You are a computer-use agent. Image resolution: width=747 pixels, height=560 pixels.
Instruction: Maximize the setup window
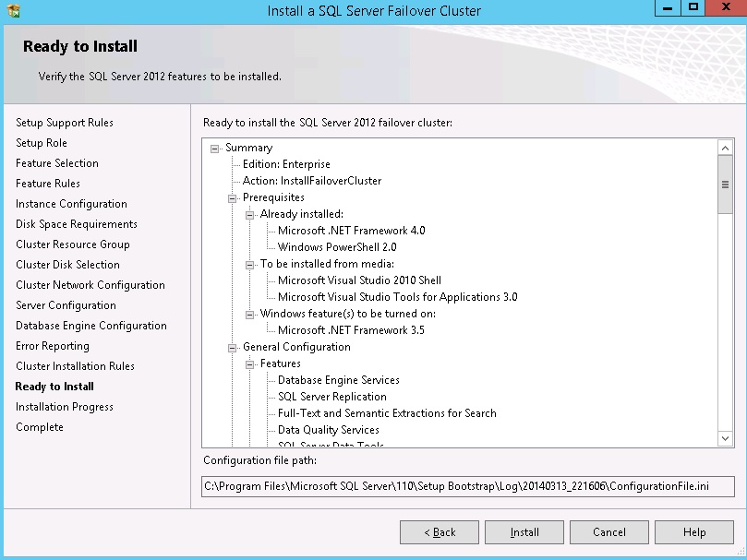click(693, 8)
